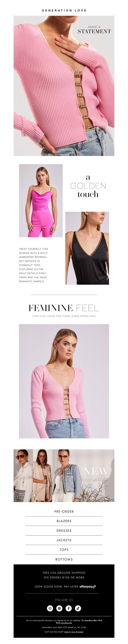The image size is (128, 644).
Task: Open the light pink cardigan model photo
Action: click(x=64, y=381)
